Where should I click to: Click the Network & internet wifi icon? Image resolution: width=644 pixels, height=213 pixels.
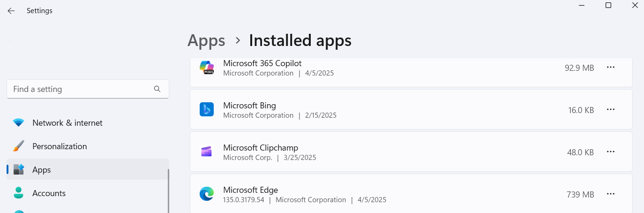[x=19, y=123]
